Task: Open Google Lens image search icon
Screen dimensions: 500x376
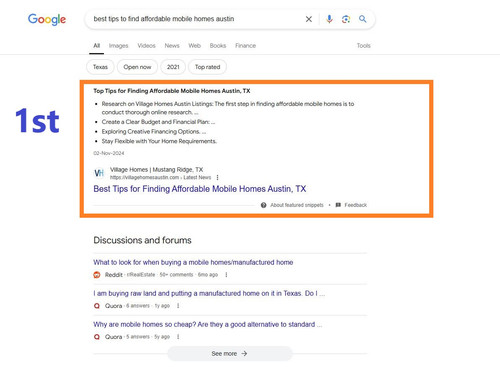Action: [x=346, y=19]
